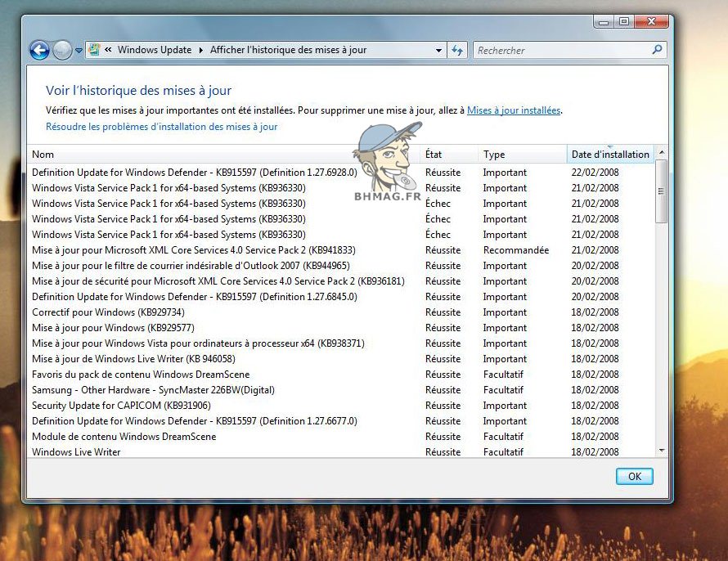
Task: Select the Outlook 2007 junk filter KB944965 row
Action: pos(341,266)
